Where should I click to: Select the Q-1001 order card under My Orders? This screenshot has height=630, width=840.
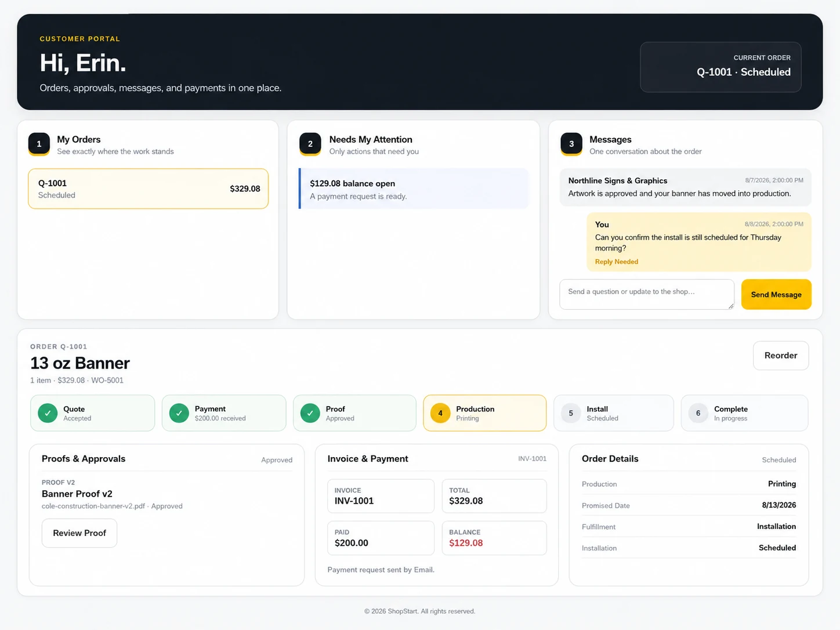tap(148, 189)
